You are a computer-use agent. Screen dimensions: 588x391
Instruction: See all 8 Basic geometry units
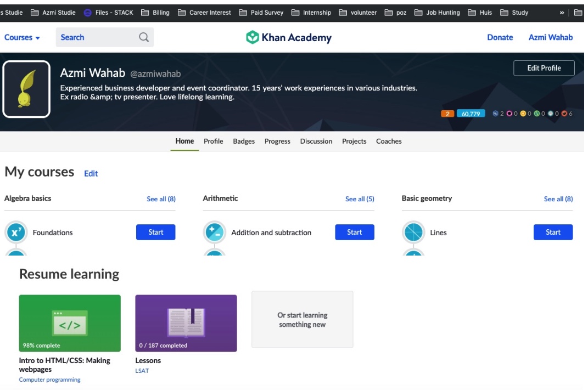click(558, 199)
